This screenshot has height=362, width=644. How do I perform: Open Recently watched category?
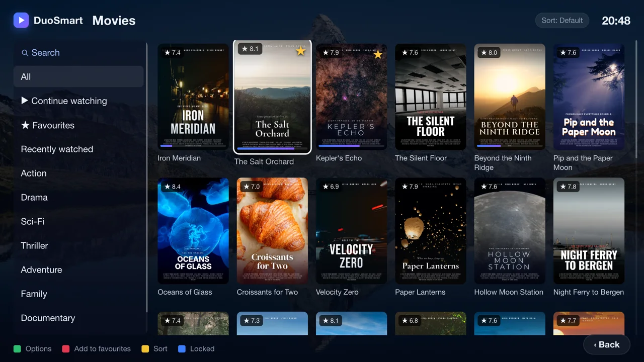tap(78, 149)
